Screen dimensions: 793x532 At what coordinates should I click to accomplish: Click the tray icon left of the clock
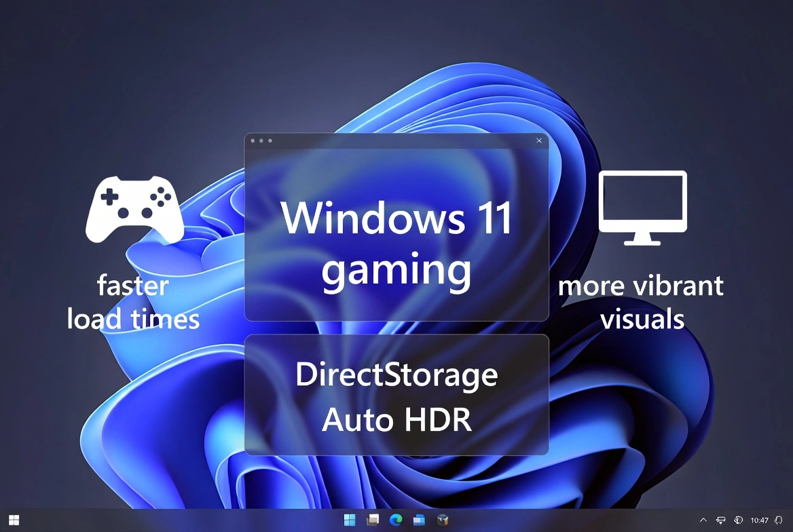coord(738,520)
